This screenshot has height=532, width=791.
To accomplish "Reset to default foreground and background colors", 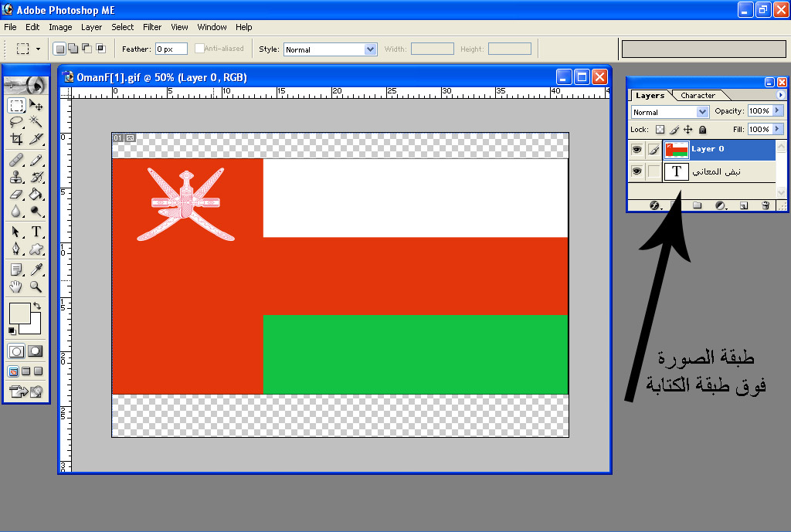I will [x=12, y=330].
